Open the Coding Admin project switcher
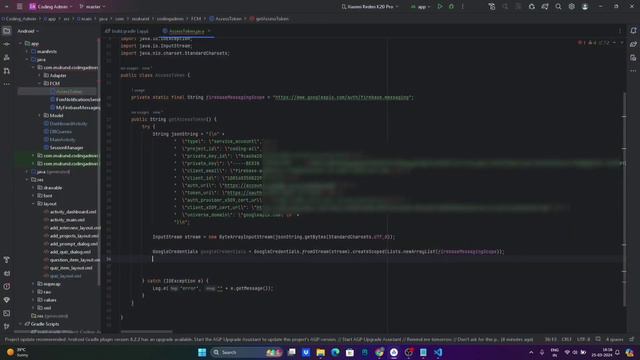 [x=51, y=7]
